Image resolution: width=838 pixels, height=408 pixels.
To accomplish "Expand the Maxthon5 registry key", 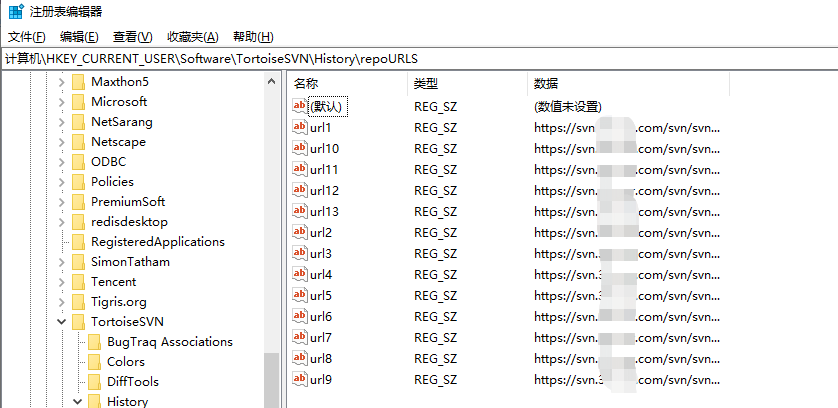I will tap(62, 82).
